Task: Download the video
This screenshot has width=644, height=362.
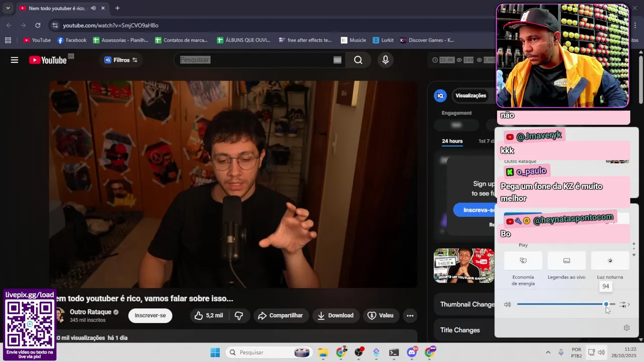Action: pyautogui.click(x=336, y=315)
